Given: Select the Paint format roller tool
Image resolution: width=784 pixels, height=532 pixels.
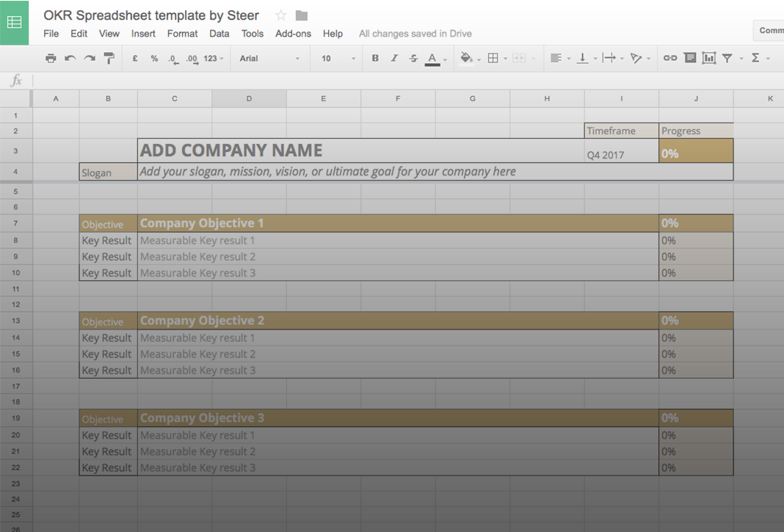Looking at the screenshot, I should coord(109,59).
